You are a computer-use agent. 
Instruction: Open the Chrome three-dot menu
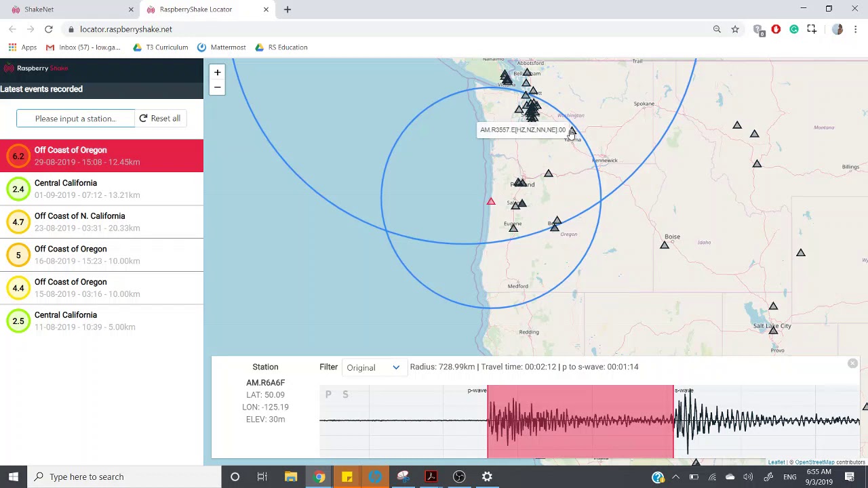(x=856, y=29)
